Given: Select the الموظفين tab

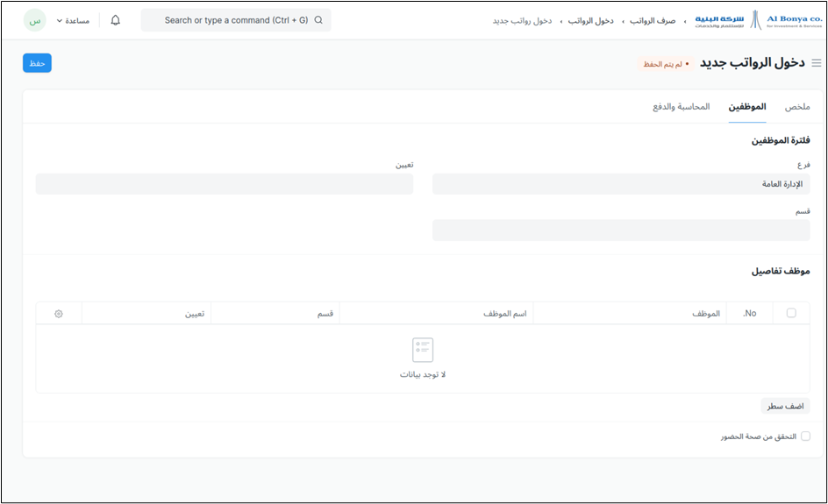Looking at the screenshot, I should (746, 107).
